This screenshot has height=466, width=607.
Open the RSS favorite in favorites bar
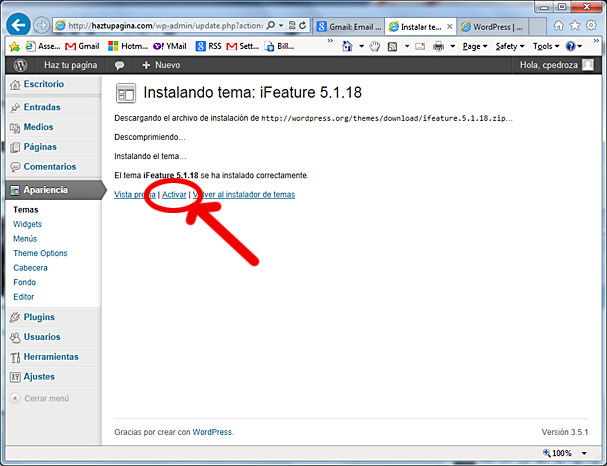point(209,46)
